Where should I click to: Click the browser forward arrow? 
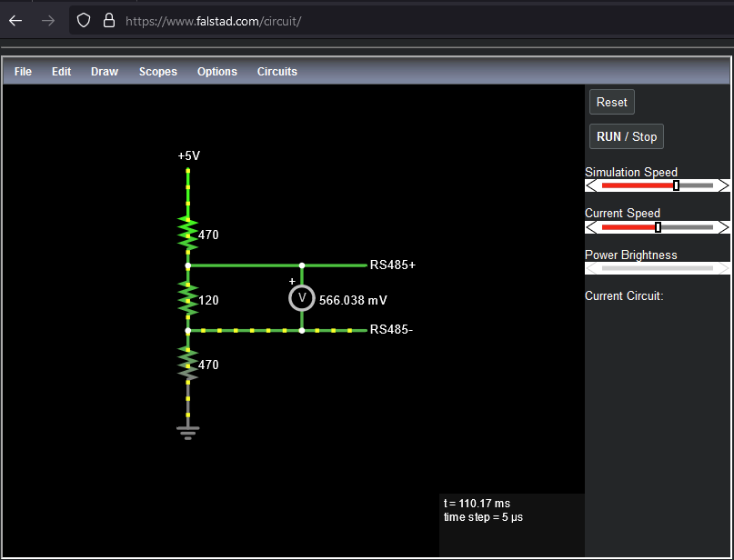tap(47, 20)
